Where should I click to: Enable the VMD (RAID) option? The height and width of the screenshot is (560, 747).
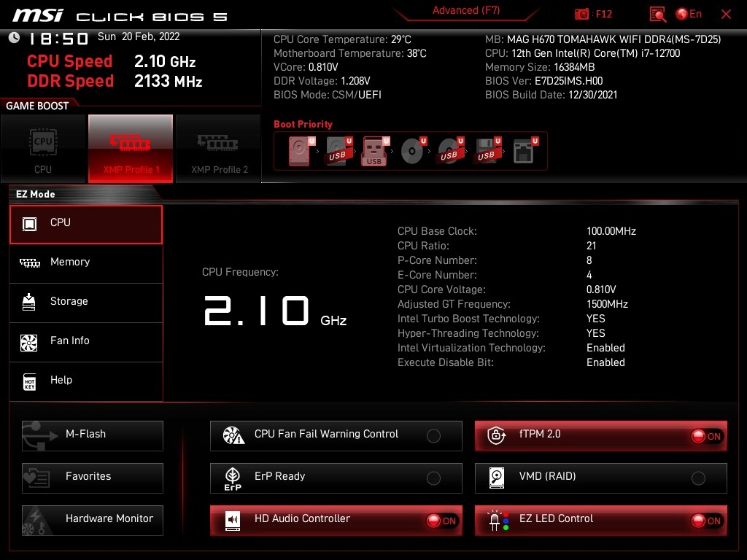[698, 478]
